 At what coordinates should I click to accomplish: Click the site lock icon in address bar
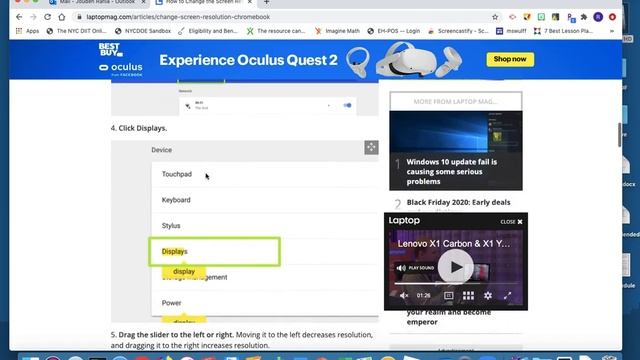click(79, 17)
